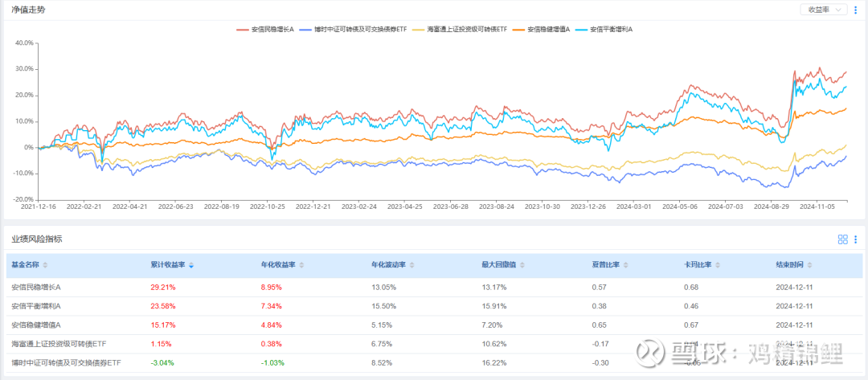Screen dimensions: 868x380
Task: Click the -20.0% label on the y-axis
Action: coord(23,200)
